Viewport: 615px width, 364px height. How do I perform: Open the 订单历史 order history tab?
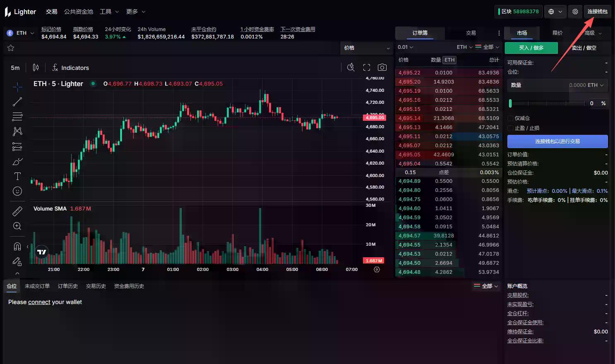tap(68, 286)
